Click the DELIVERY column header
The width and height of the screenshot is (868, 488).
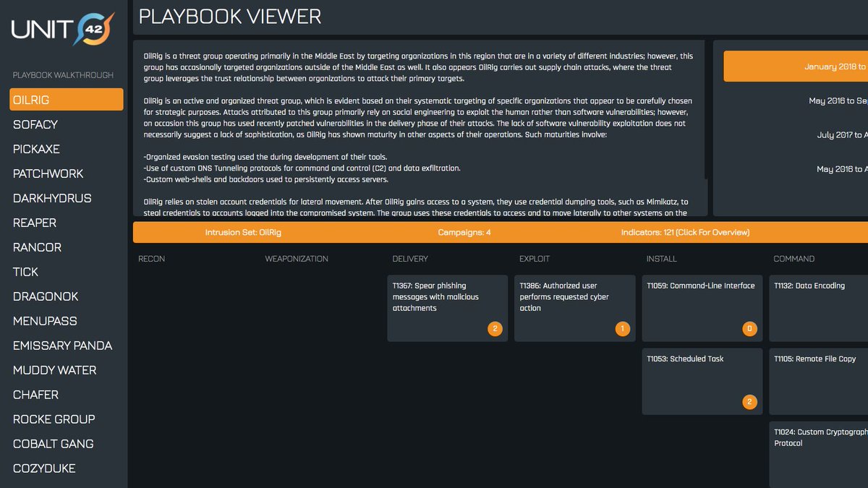click(x=410, y=259)
